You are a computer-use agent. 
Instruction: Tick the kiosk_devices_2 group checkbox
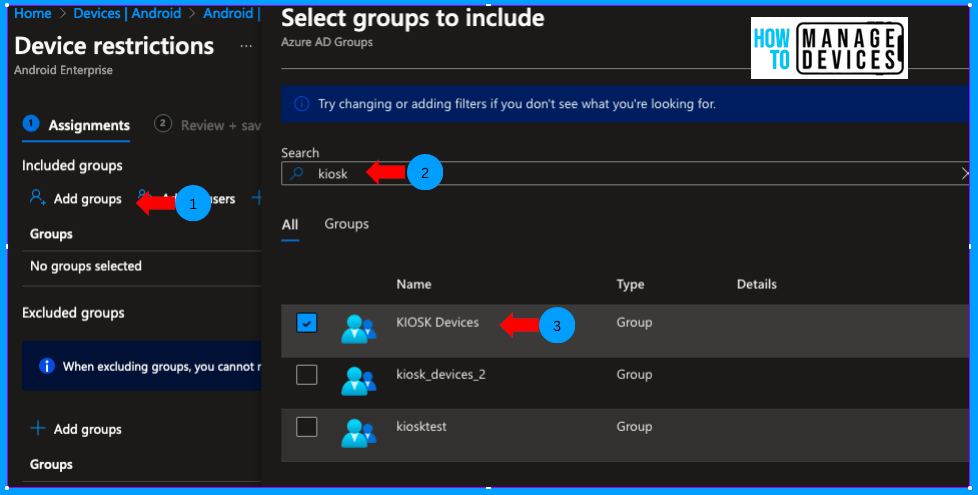(306, 375)
